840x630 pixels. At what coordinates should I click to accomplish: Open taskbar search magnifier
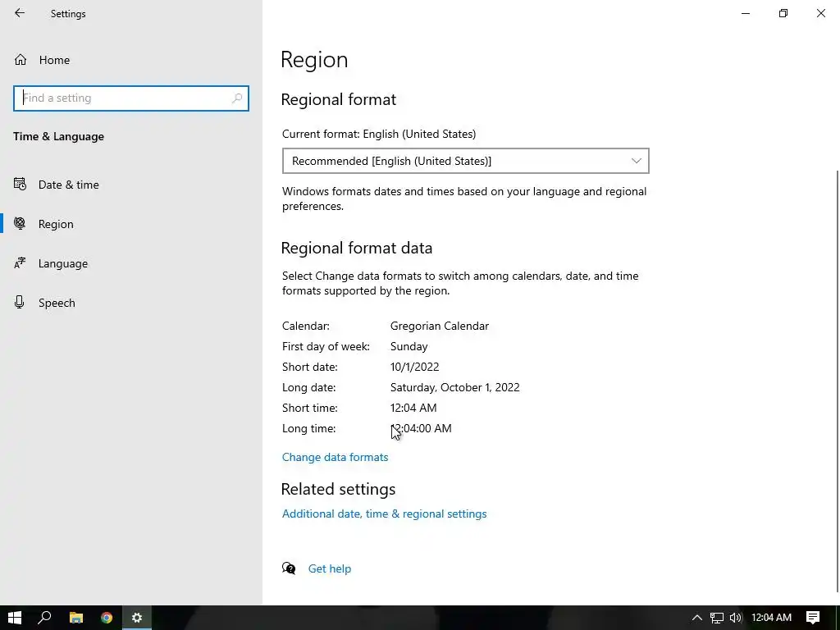[x=44, y=618]
